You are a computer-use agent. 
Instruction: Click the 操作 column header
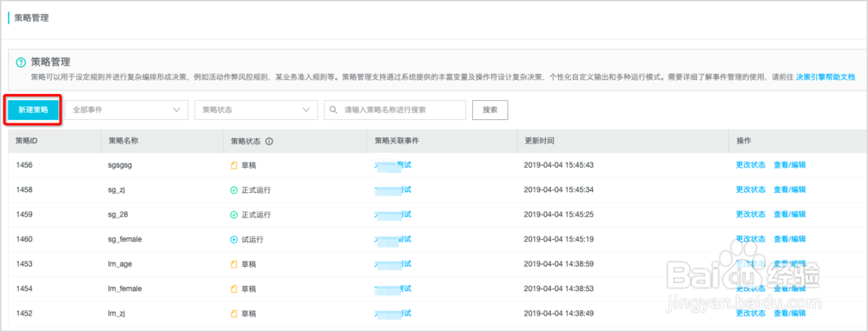pyautogui.click(x=744, y=142)
